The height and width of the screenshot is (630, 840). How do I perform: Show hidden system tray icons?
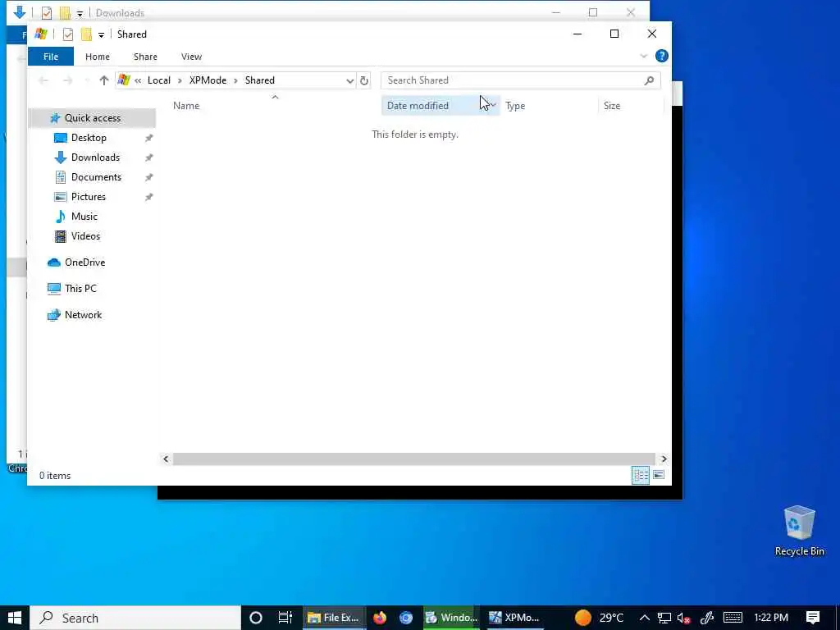[645, 618]
